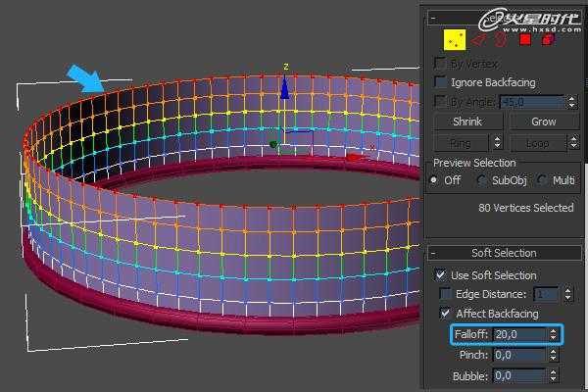Enable the By Vertex checkbox
This screenshot has height=392, width=588.
point(439,63)
